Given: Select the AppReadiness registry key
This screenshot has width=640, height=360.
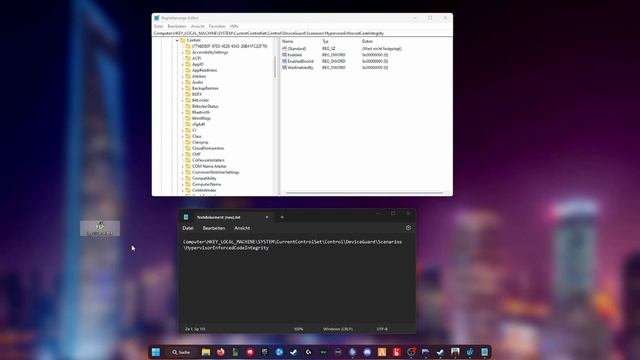Looking at the screenshot, I should 204,70.
